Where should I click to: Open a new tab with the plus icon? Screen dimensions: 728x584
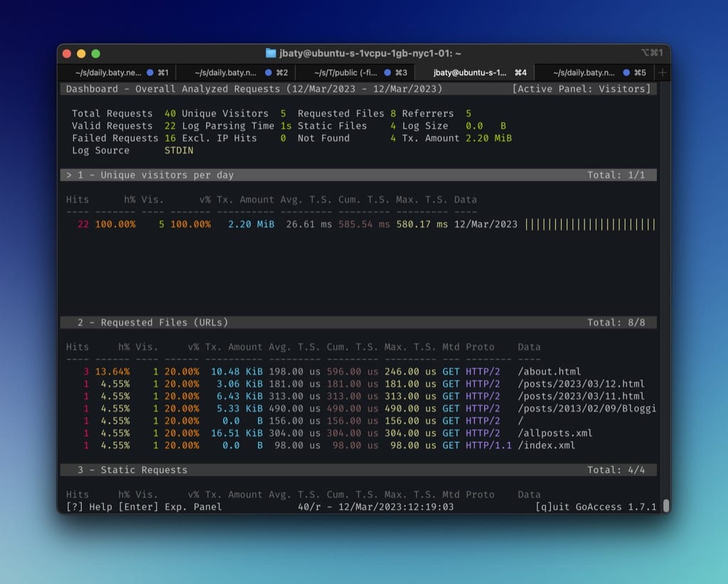[660, 72]
